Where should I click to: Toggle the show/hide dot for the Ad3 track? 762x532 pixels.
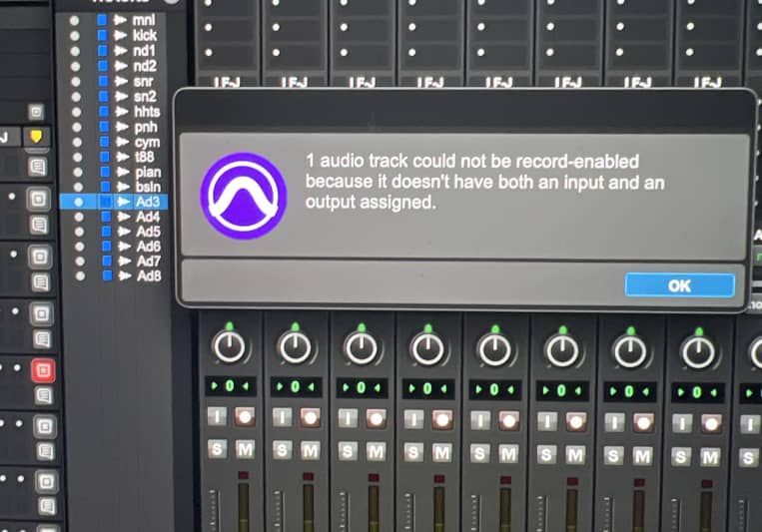(x=79, y=202)
